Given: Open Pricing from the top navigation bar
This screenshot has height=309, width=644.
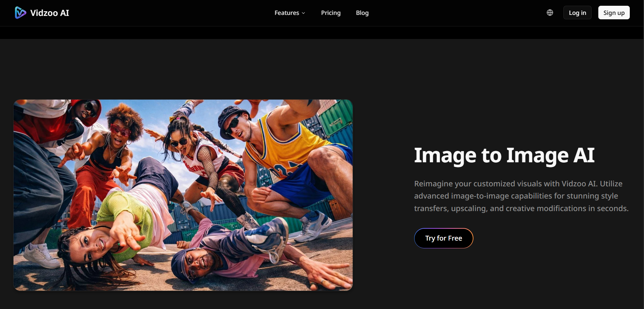Looking at the screenshot, I should click(x=331, y=13).
